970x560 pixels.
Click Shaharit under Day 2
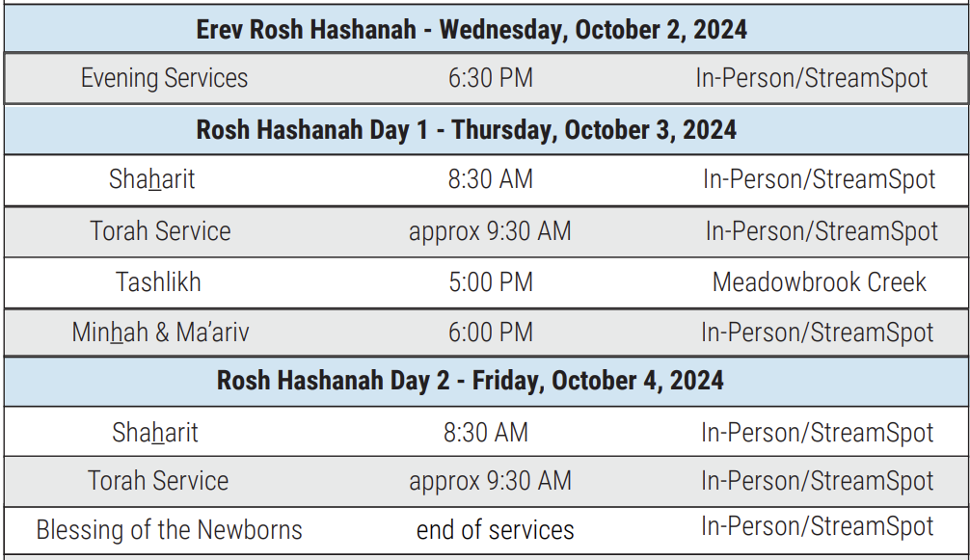pyautogui.click(x=155, y=433)
